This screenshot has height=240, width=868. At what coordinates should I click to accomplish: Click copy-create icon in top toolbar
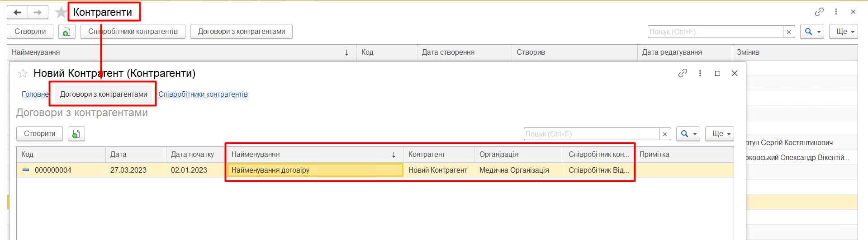(x=66, y=32)
